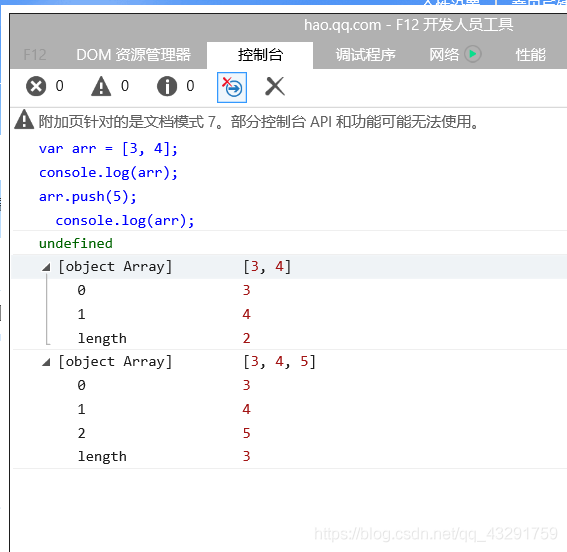Click the F12 label in tab bar
Image resolution: width=567 pixels, height=552 pixels.
click(35, 55)
